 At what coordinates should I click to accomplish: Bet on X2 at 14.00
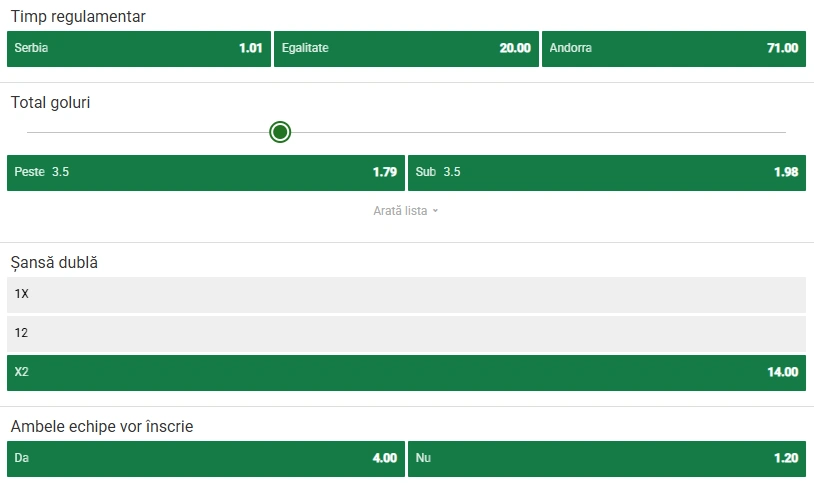coord(406,372)
